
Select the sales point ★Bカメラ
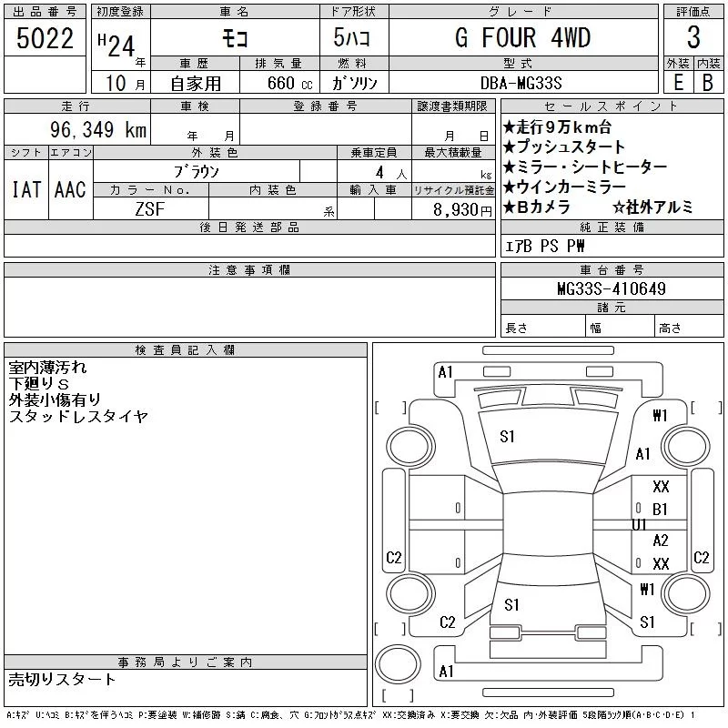[537, 207]
